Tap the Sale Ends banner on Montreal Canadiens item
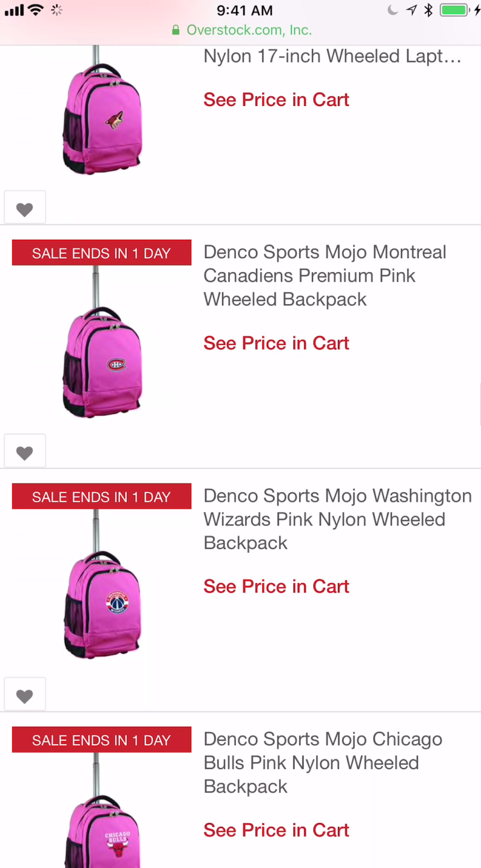Viewport: 481px width, 868px height. coord(101,253)
